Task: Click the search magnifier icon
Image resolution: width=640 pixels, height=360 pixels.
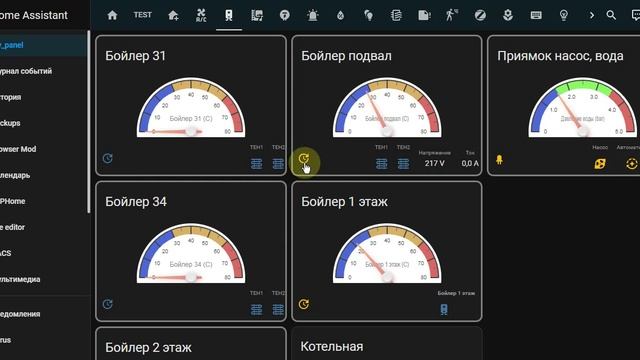Action: coord(611,16)
